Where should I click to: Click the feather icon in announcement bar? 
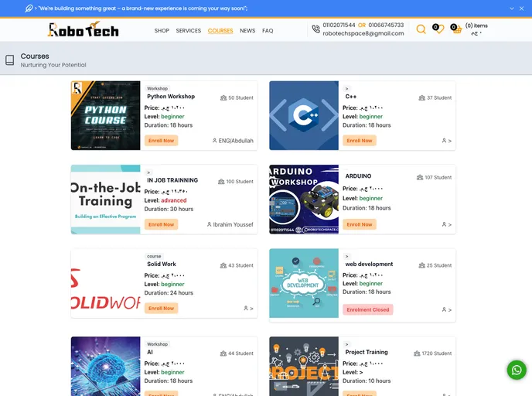click(x=29, y=9)
